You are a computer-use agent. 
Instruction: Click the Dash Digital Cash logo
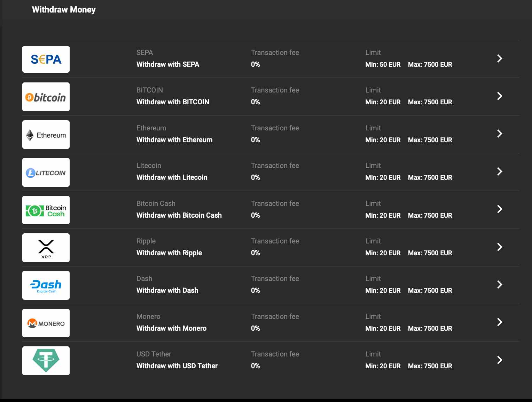[x=46, y=286]
